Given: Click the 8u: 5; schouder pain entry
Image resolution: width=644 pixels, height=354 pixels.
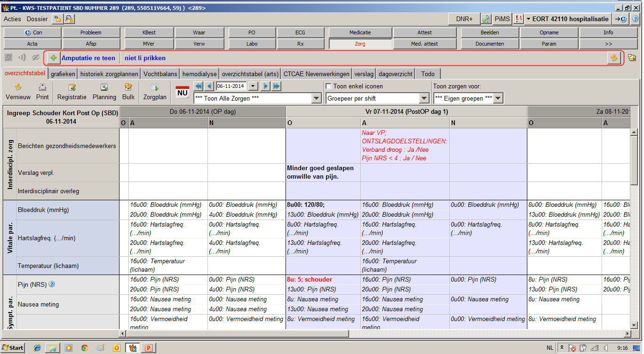Looking at the screenshot, I should tap(310, 279).
